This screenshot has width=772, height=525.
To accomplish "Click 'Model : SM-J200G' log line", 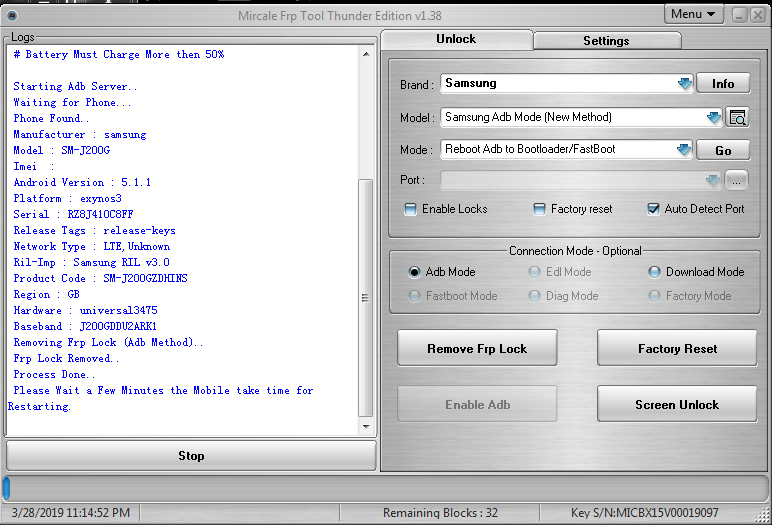I will tap(62, 151).
